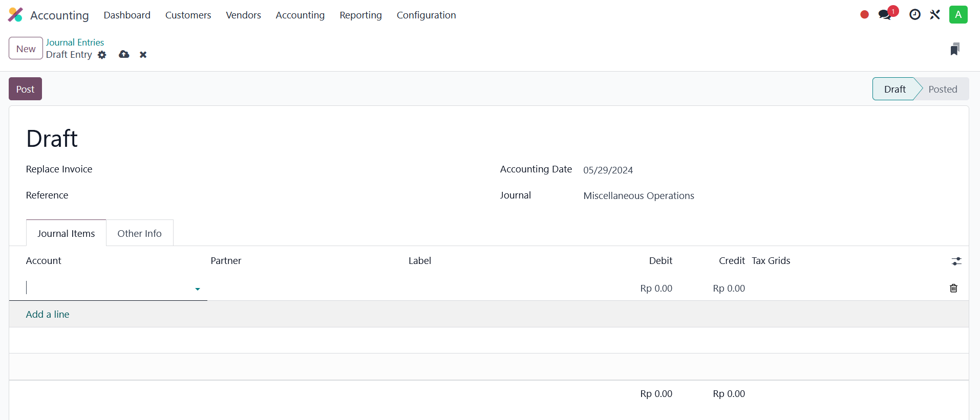Open the Configuration menu

pyautogui.click(x=426, y=15)
